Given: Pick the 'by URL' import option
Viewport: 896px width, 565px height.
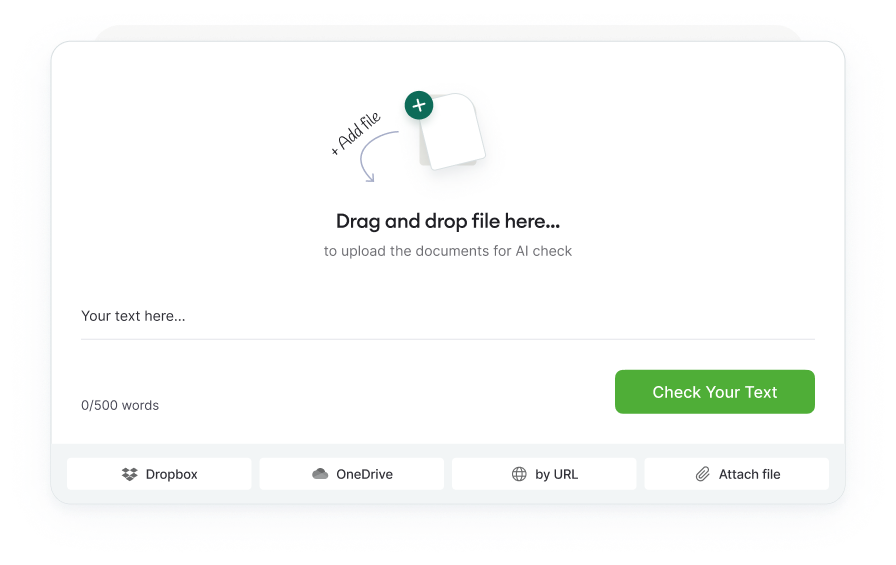Looking at the screenshot, I should pos(544,474).
